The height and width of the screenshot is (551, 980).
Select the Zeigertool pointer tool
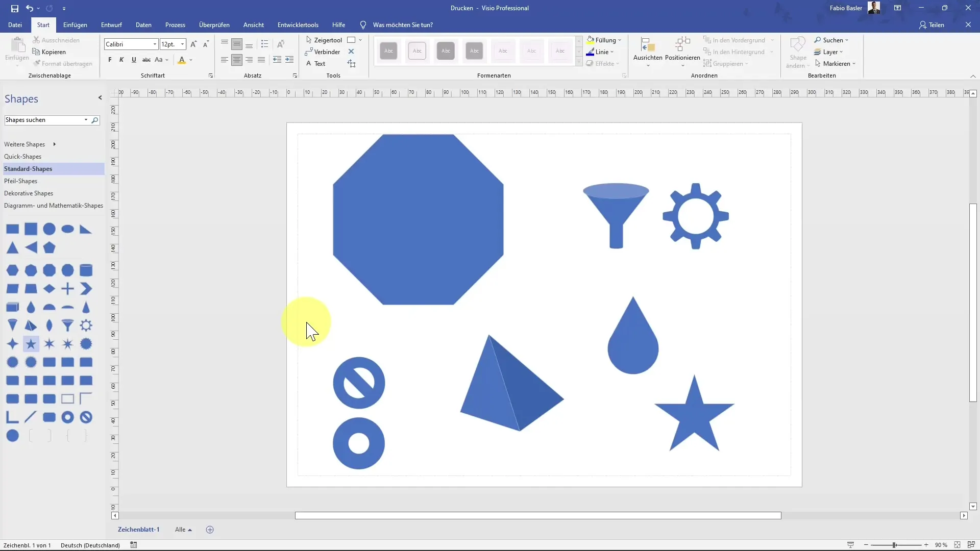[x=324, y=40]
